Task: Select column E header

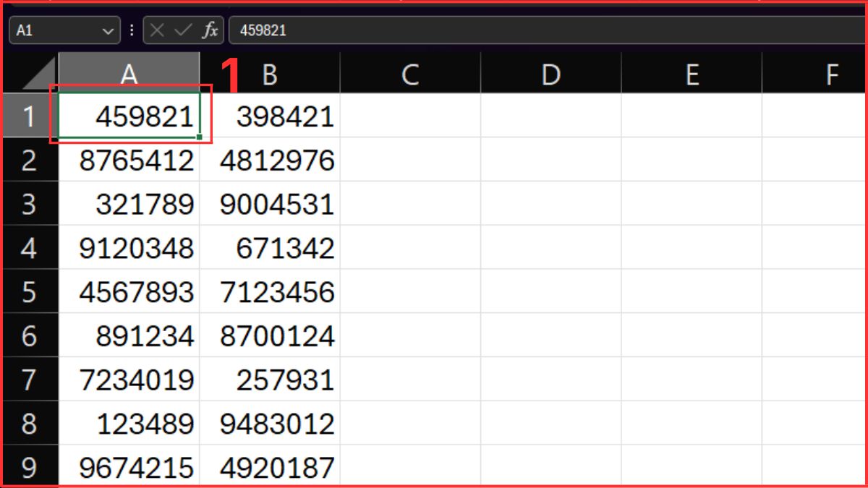Action: click(x=691, y=74)
